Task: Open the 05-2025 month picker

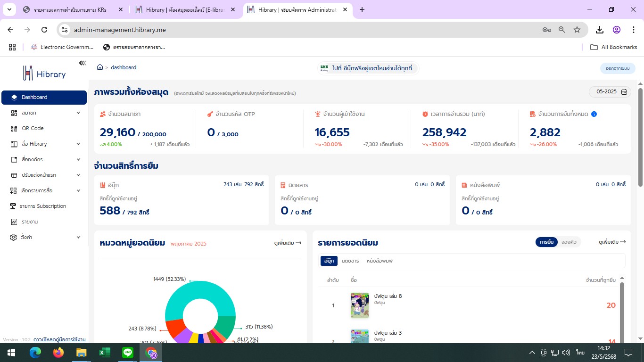Action: click(x=610, y=92)
